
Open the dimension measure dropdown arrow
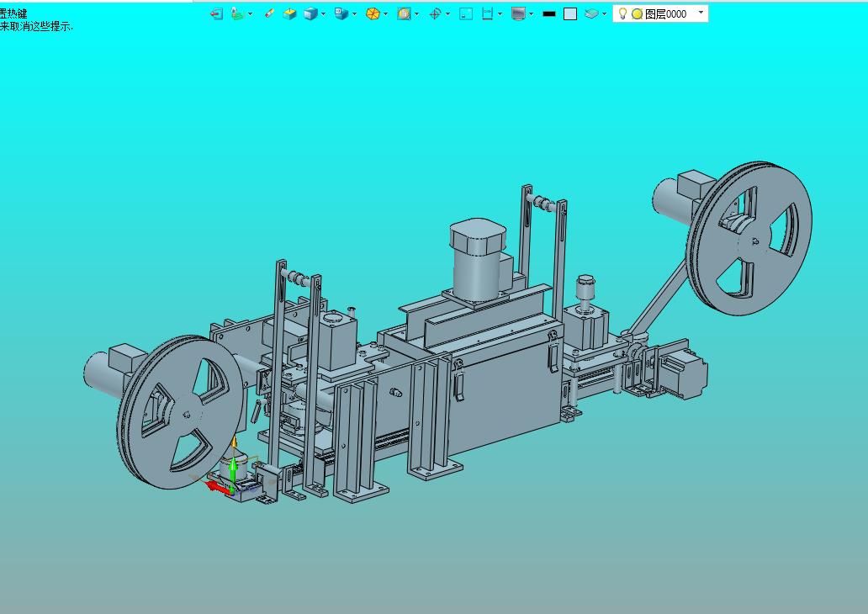(x=500, y=13)
